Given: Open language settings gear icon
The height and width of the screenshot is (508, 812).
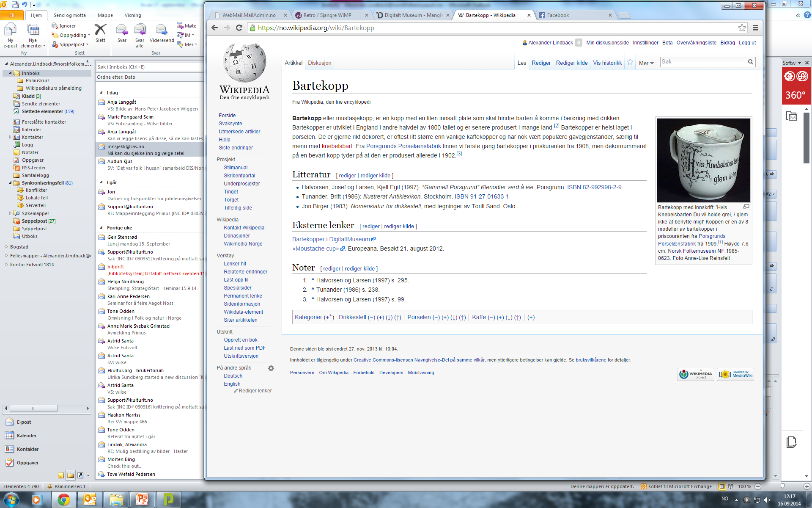Looking at the screenshot, I should click(271, 368).
